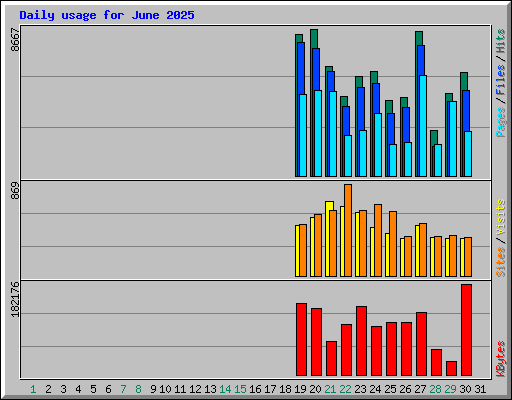
Task: Click the red KBytes bar for day 29
Action: pos(451,368)
